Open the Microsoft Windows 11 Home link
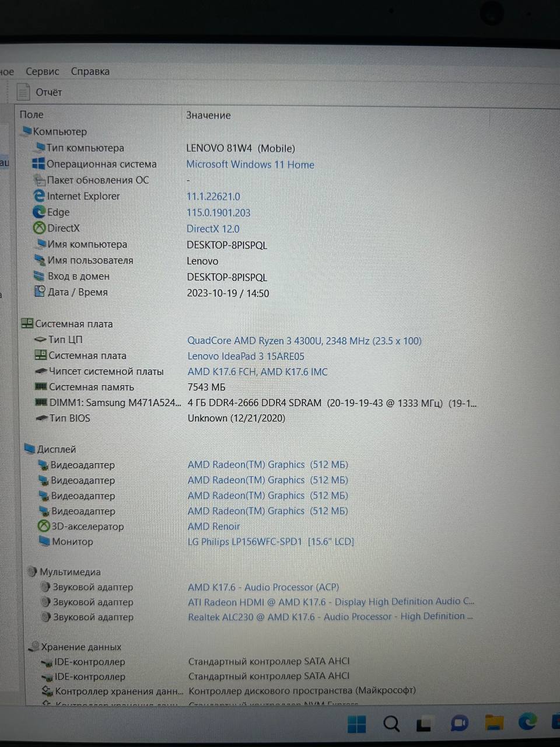The height and width of the screenshot is (747, 560). point(250,165)
